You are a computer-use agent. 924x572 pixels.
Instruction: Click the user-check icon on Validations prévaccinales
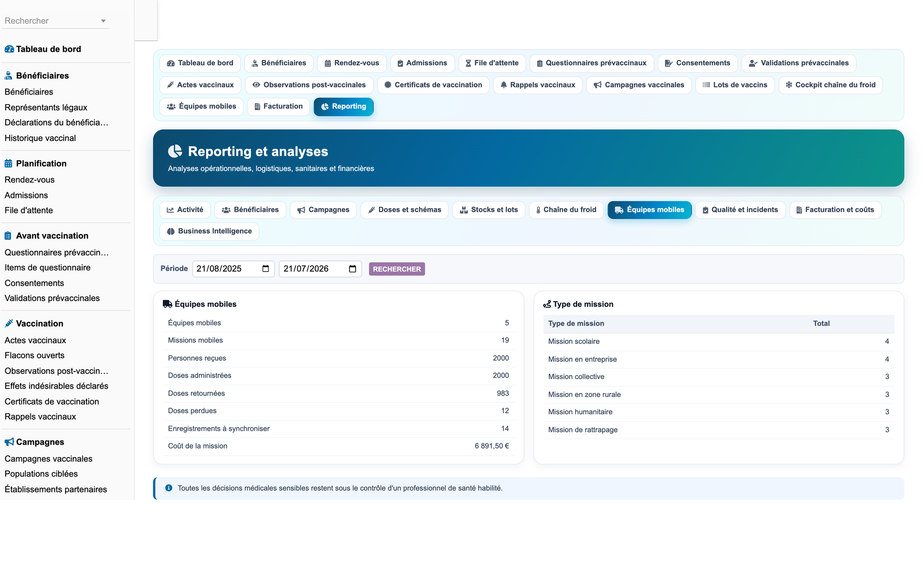pos(753,63)
